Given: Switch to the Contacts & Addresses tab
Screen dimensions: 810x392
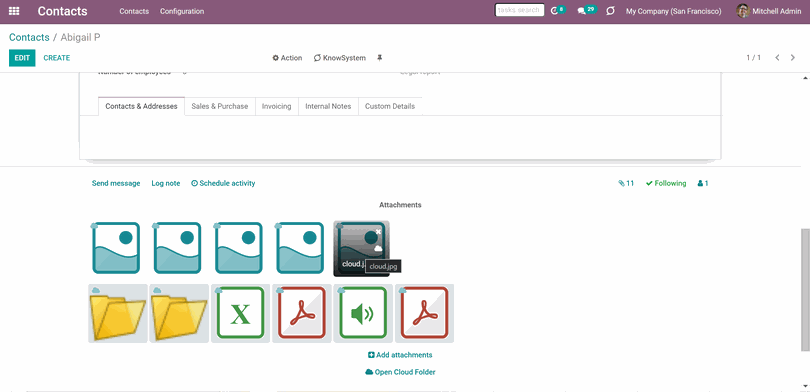Looking at the screenshot, I should [141, 106].
